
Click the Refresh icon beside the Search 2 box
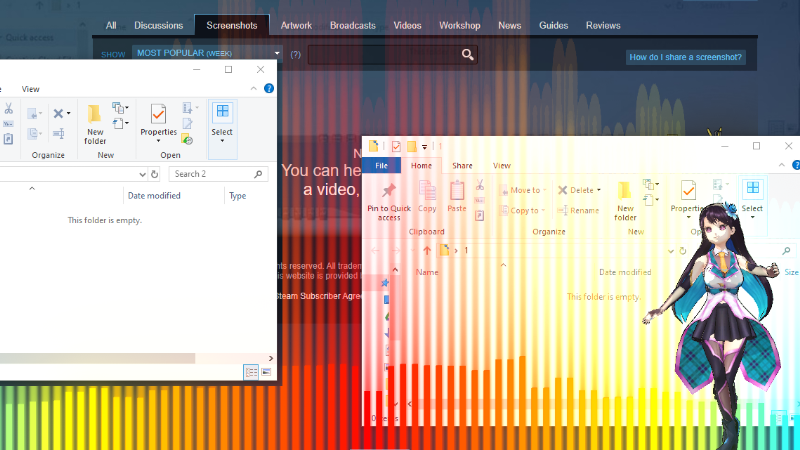(x=155, y=174)
